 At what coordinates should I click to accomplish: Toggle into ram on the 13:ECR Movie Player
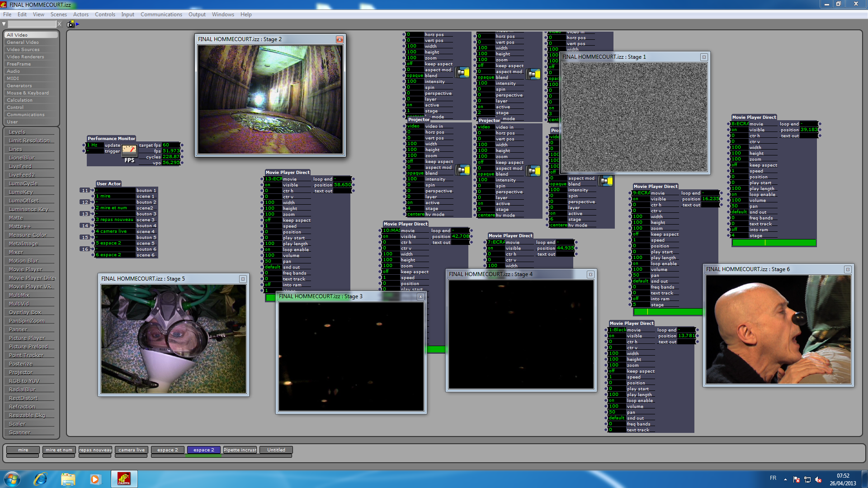pos(273,285)
